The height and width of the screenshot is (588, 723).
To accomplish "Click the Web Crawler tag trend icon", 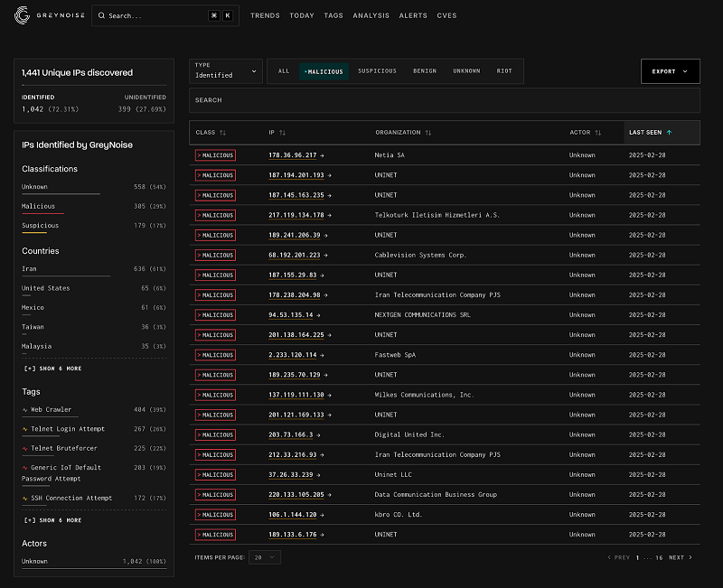I will (25, 410).
